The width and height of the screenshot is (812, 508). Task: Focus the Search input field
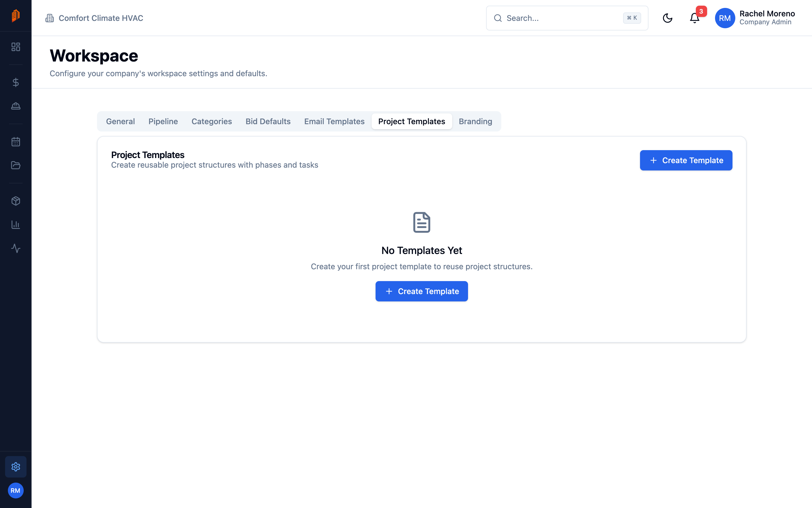[x=567, y=18]
